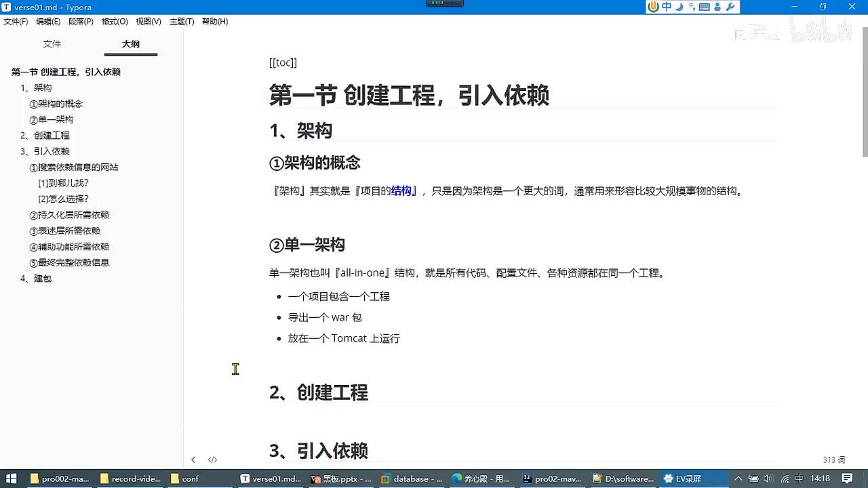Screen dimensions: 868x488
Task: Click the document title 第一节 创建工程，引入依赖
Action: click(409, 95)
